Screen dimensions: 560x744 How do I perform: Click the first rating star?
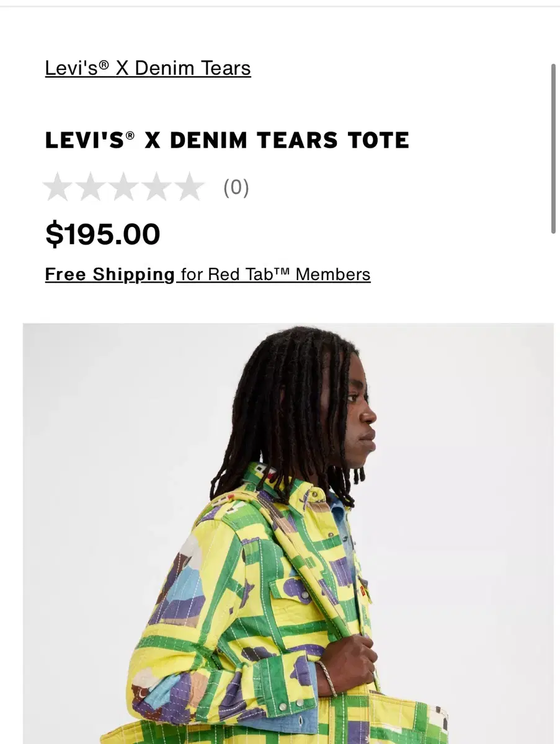click(x=58, y=187)
